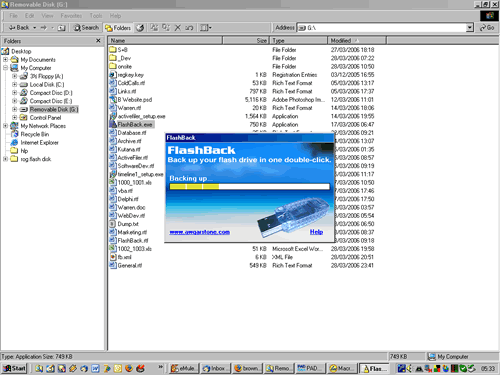Image resolution: width=500 pixels, height=375 pixels.
Task: Switch to PAD taskbar button
Action: pos(310,368)
